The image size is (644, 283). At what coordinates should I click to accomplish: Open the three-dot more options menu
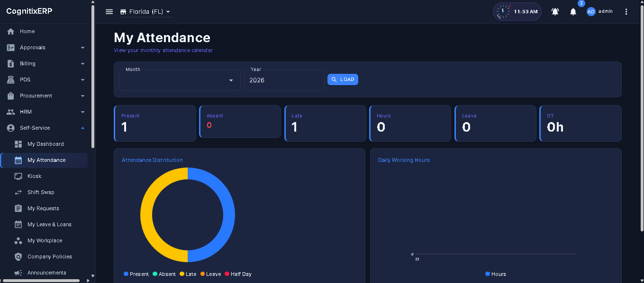626,12
